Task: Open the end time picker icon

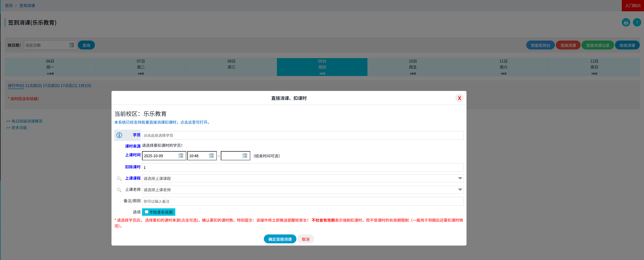Action: click(245, 156)
